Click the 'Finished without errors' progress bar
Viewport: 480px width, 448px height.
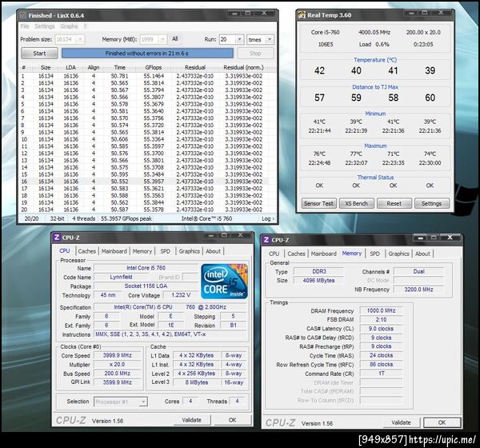147,54
